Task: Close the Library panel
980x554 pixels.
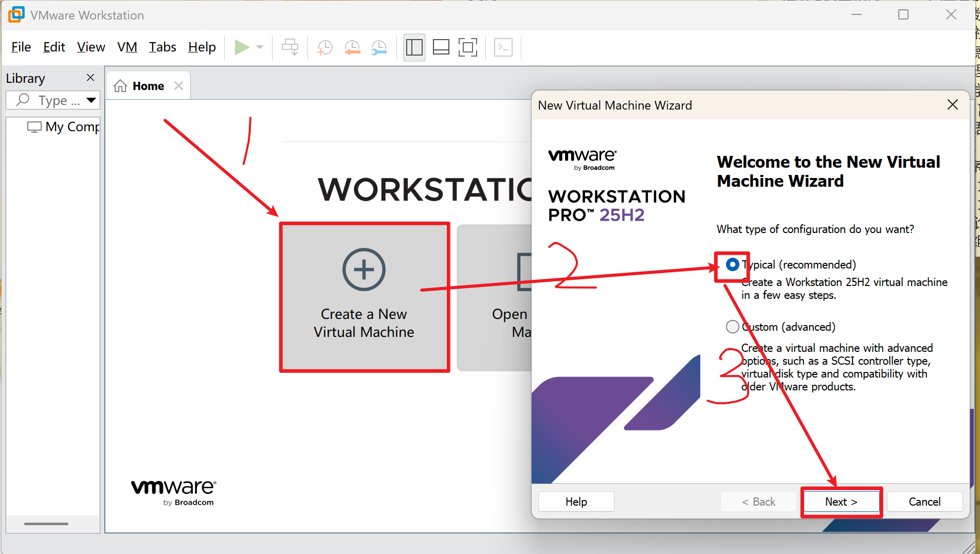Action: coord(90,78)
